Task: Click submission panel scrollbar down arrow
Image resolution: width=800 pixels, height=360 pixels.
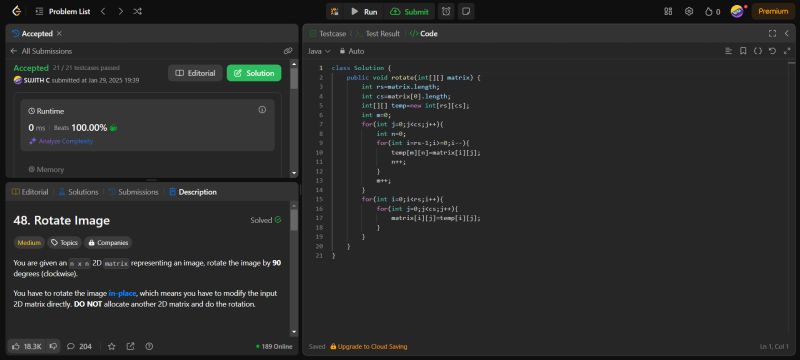Action: tap(294, 174)
